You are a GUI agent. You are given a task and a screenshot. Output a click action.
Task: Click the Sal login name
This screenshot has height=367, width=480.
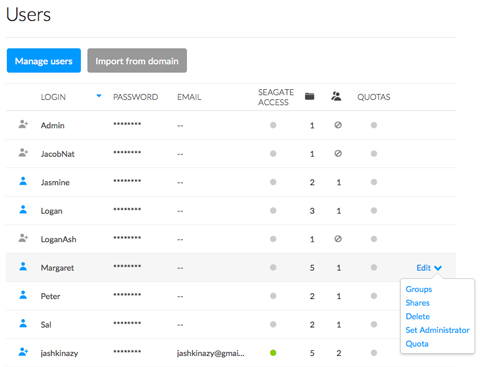click(x=46, y=325)
